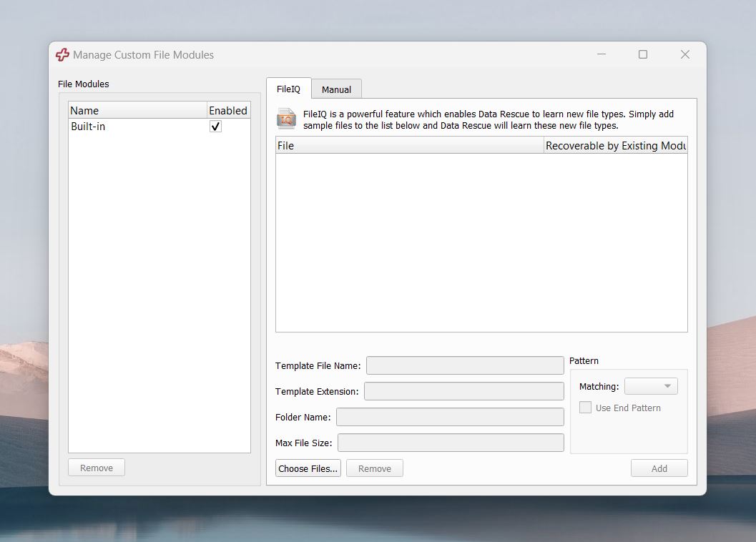Select the Built-in row in File Modules
The width and height of the screenshot is (756, 542).
tap(159, 127)
